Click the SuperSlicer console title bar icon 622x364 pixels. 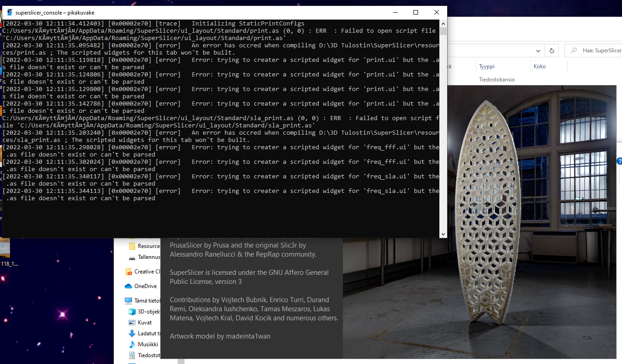tap(10, 12)
